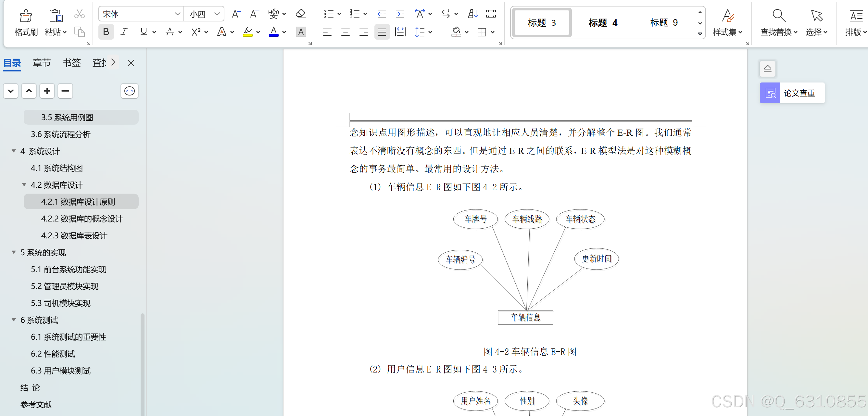
Task: Click the Cut scissors icon
Action: pos(80,14)
